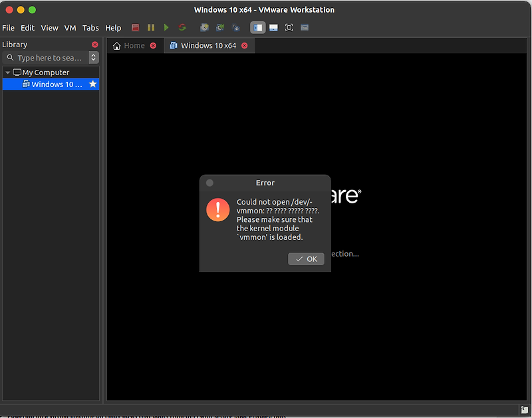The image size is (532, 418).
Task: Suspend the virtual machine
Action: (x=151, y=27)
